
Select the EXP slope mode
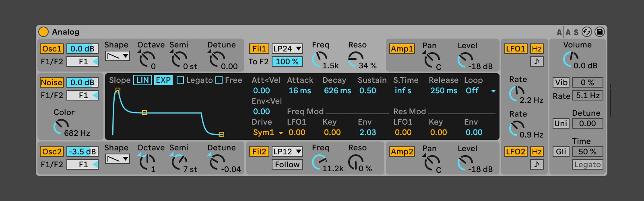click(163, 80)
